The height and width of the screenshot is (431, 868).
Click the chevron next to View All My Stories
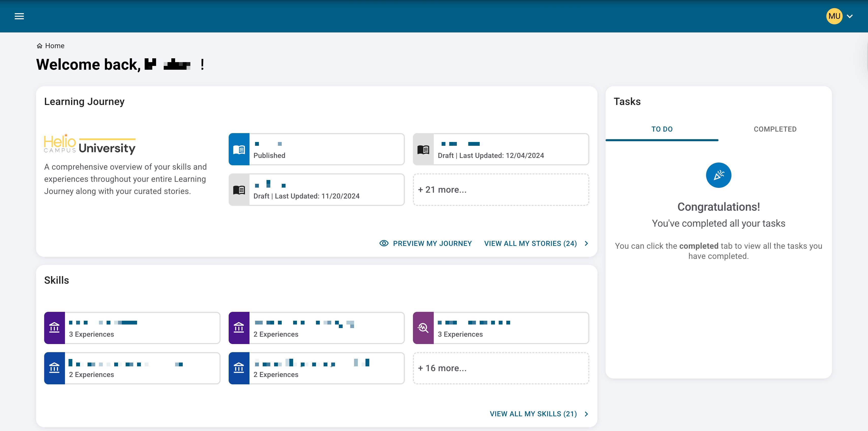(586, 243)
